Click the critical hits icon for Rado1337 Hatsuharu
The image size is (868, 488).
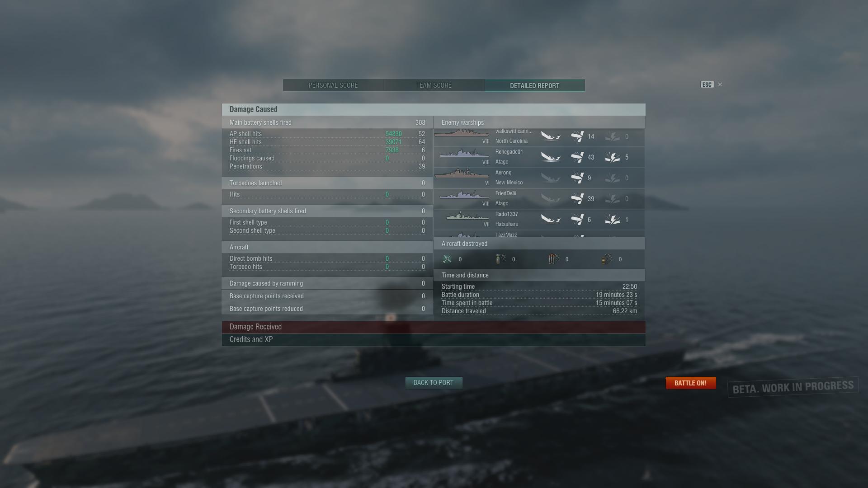point(613,220)
